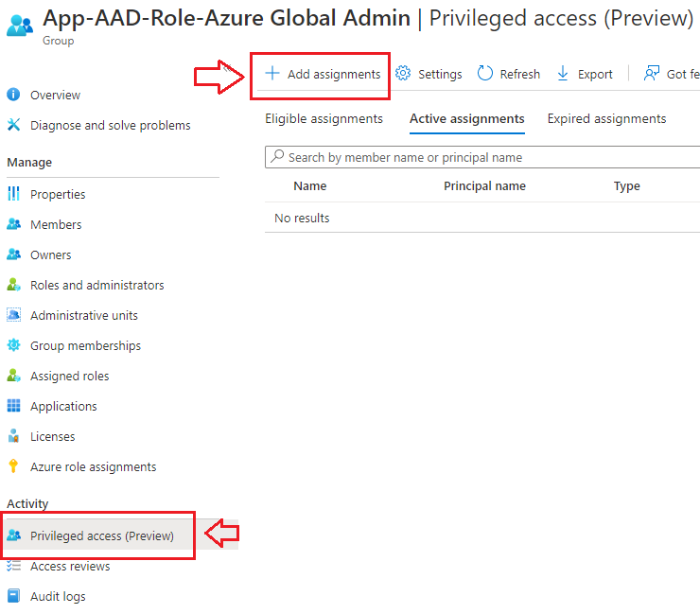700x614 pixels.
Task: Click the Export toolbar label
Action: coord(595,74)
